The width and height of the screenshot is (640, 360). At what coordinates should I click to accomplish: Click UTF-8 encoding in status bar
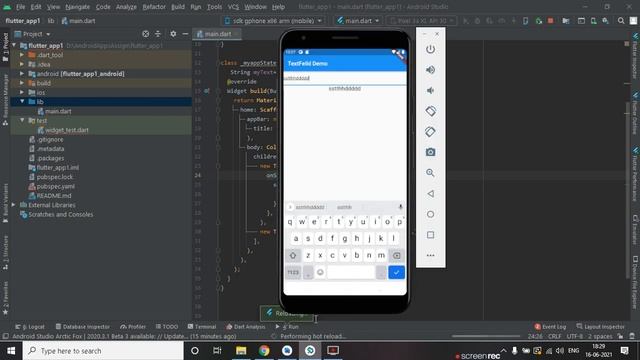point(575,336)
